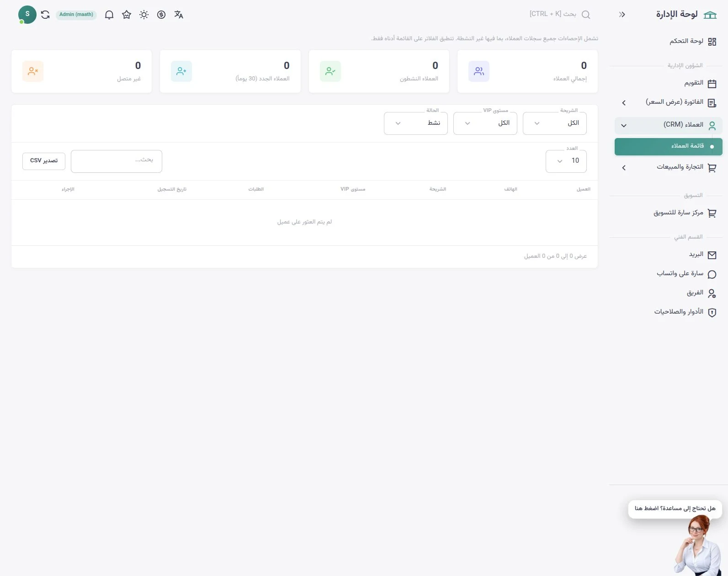728x576 pixels.
Task: Open the favorites star icon
Action: tap(127, 15)
